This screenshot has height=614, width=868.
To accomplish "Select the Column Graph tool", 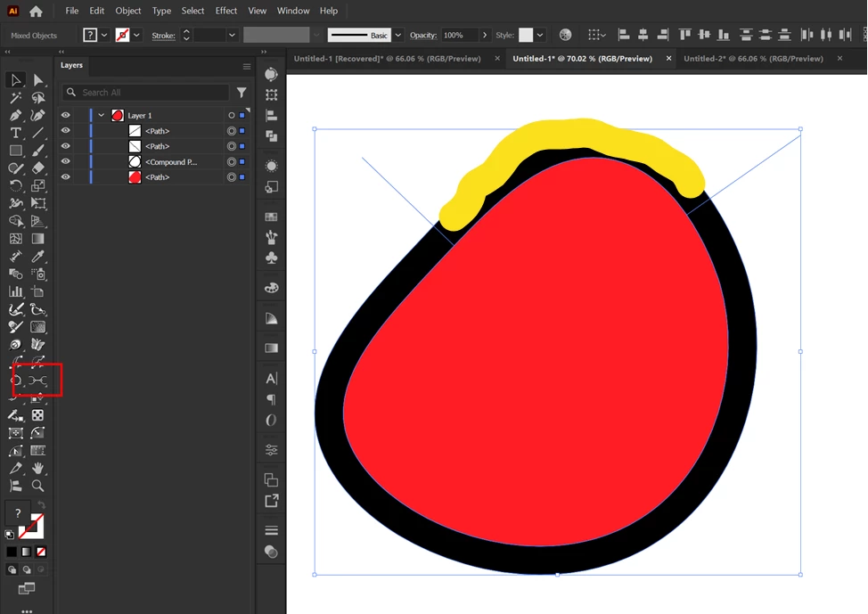I will (15, 291).
